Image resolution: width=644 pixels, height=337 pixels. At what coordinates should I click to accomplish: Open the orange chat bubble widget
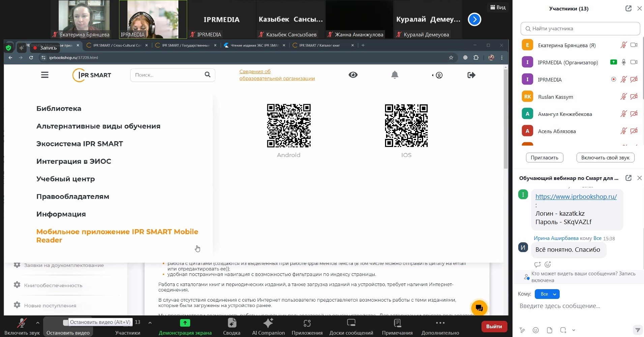click(x=479, y=308)
